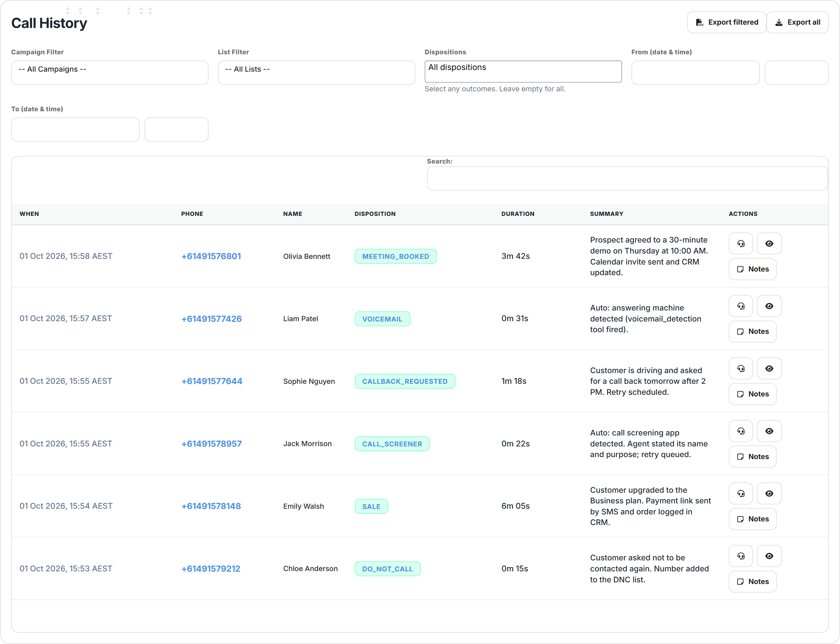Screen dimensions: 840x644
Task: Focus the To date field
Action: click(x=75, y=130)
